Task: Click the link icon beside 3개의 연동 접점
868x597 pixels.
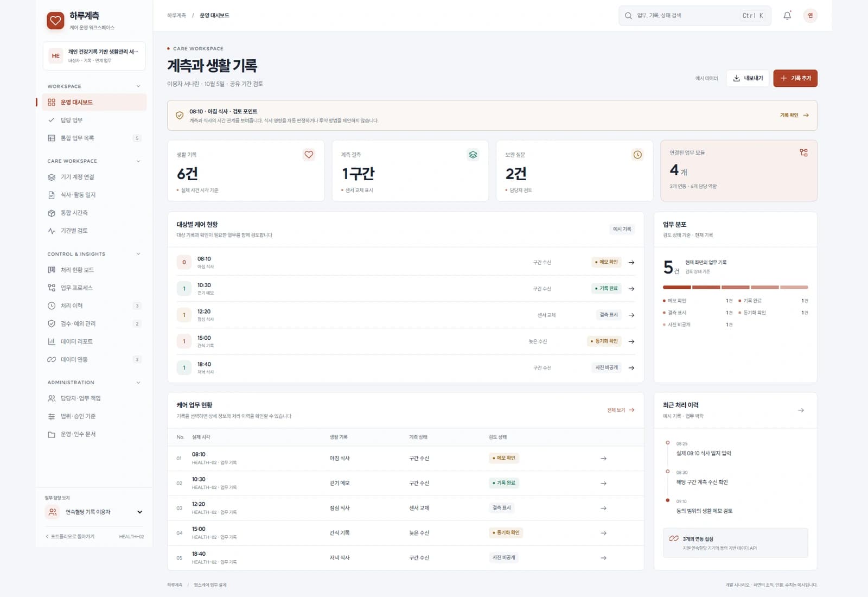Action: 674,538
